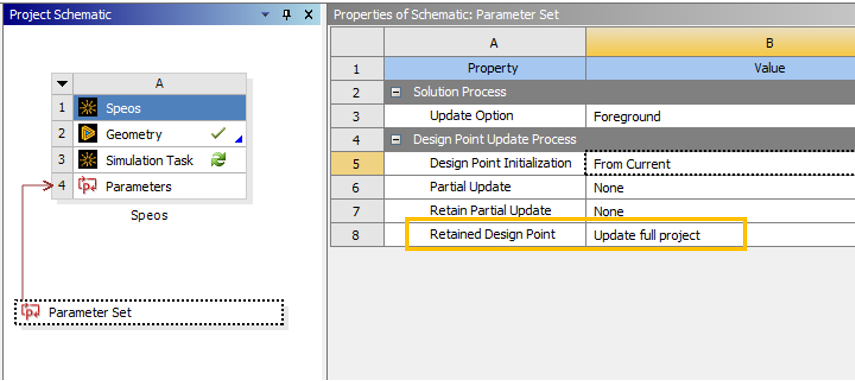Select the Design Point Initialization value cell
The image size is (855, 381).
point(720,164)
